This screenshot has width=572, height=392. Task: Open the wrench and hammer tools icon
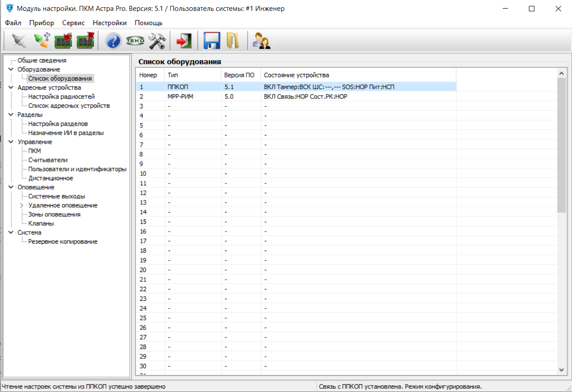pyautogui.click(x=157, y=41)
